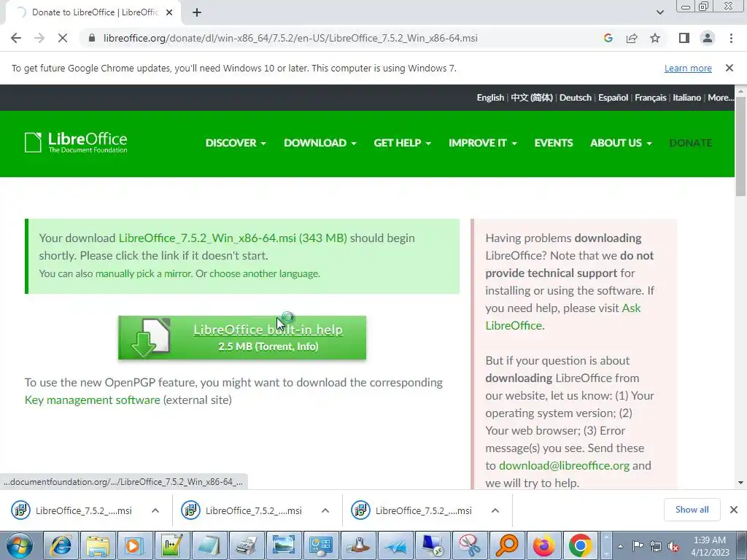This screenshot has width=747, height=560.
Task: Click the Google search icon in address bar
Action: click(x=608, y=38)
